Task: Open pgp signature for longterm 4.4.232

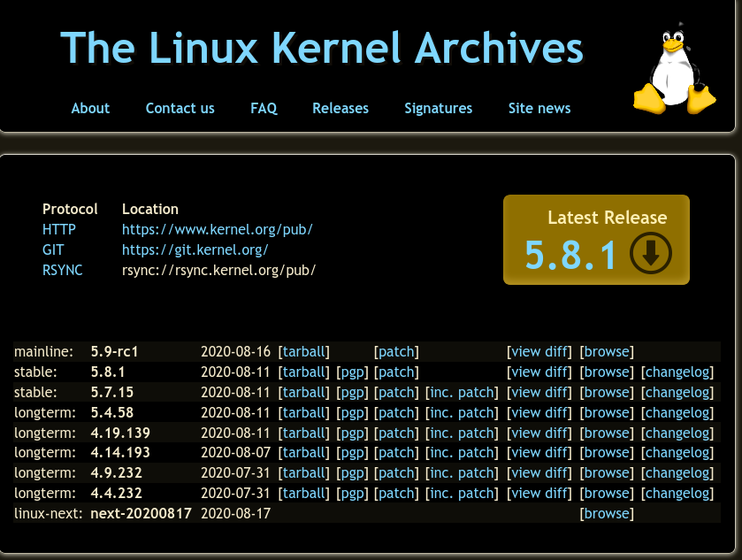Action: (353, 494)
